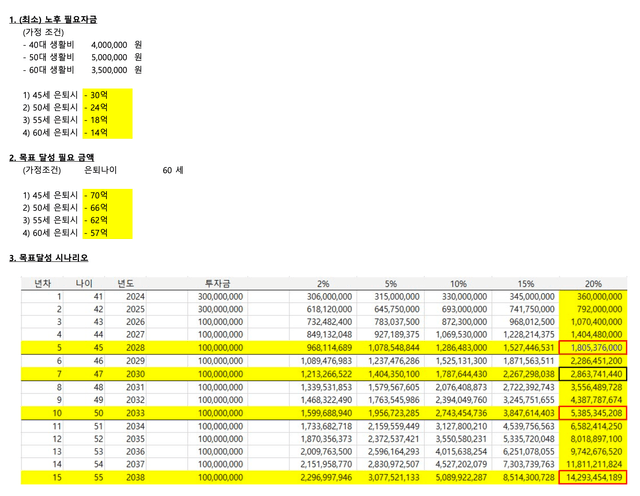Screen dimensions: 640x496
Task: Click the '15%' column header
Action: tap(526, 284)
